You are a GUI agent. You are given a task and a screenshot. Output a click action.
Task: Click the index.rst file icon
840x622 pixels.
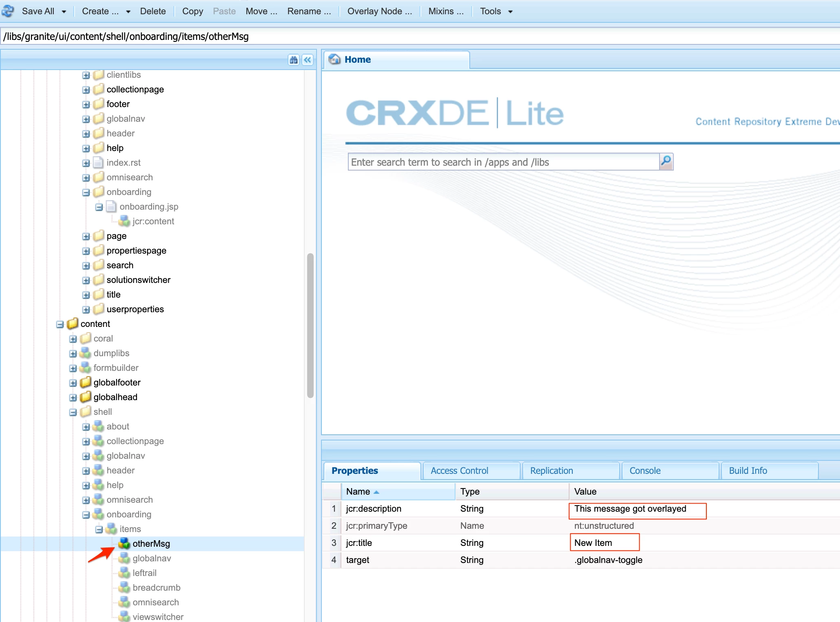(x=98, y=162)
